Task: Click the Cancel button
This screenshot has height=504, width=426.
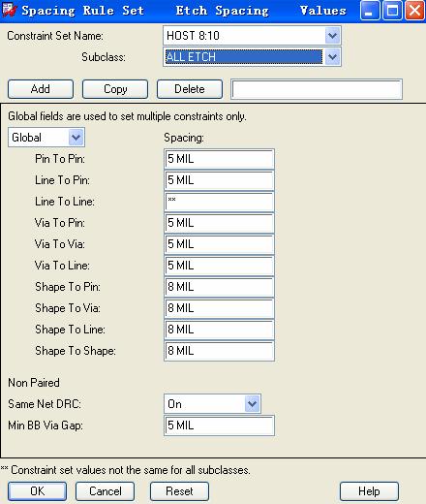Action: tap(106, 491)
